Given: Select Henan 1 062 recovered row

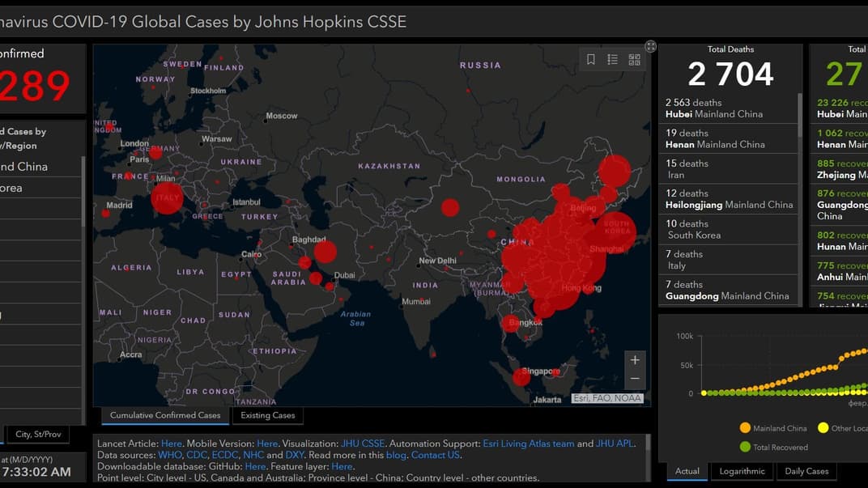Looking at the screenshot, I should 840,139.
